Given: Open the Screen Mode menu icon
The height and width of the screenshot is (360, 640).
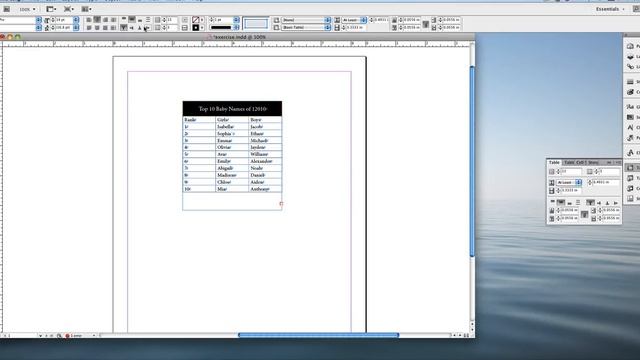Looking at the screenshot, I should click(69, 9).
